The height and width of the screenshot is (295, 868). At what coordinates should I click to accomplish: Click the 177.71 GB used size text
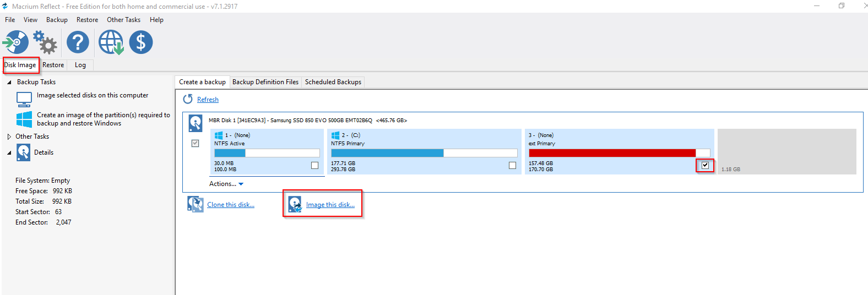pyautogui.click(x=343, y=163)
